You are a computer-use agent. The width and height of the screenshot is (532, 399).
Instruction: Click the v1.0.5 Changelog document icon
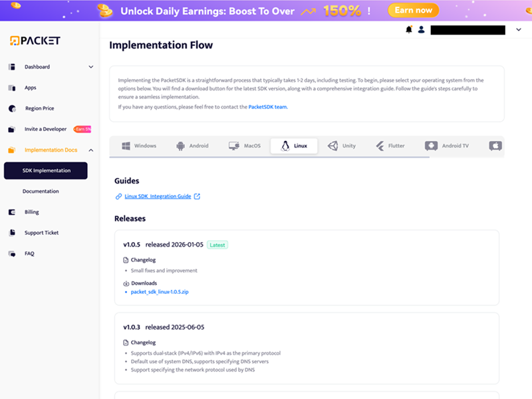126,260
